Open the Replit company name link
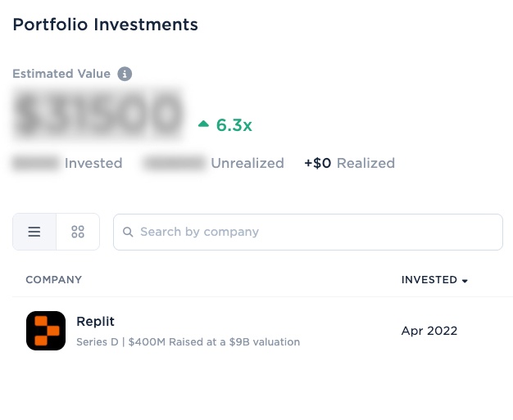 pyautogui.click(x=95, y=321)
